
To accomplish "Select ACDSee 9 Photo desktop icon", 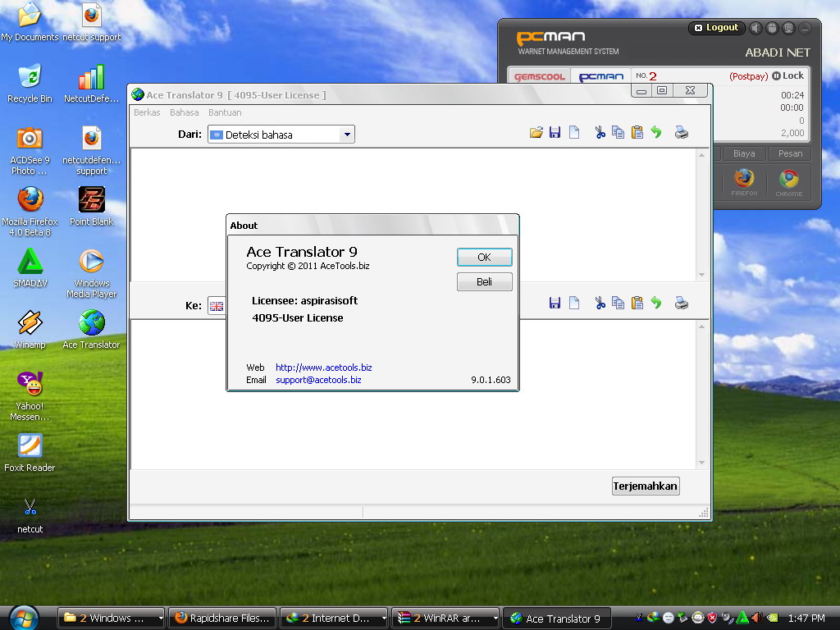I will (x=30, y=150).
